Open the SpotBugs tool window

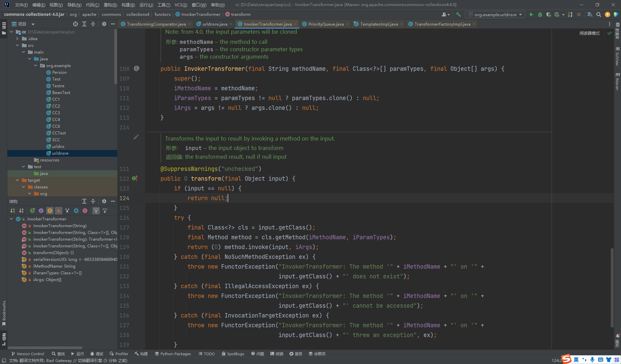233,354
